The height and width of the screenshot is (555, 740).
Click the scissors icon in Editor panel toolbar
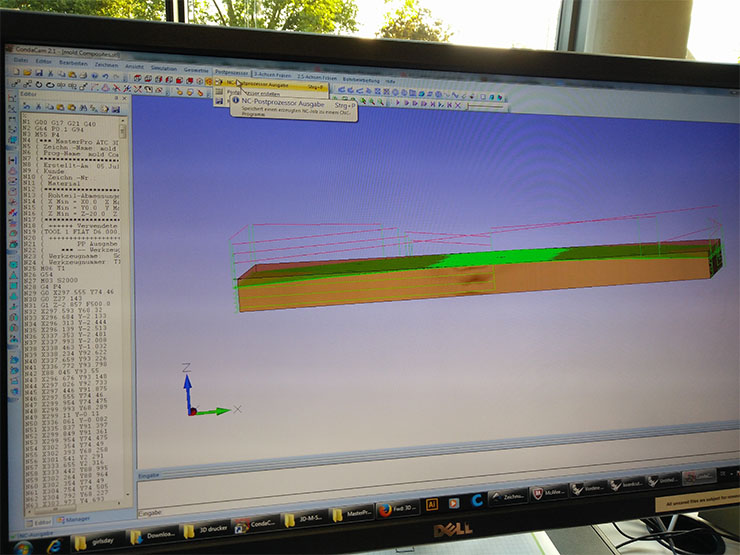[x=38, y=107]
